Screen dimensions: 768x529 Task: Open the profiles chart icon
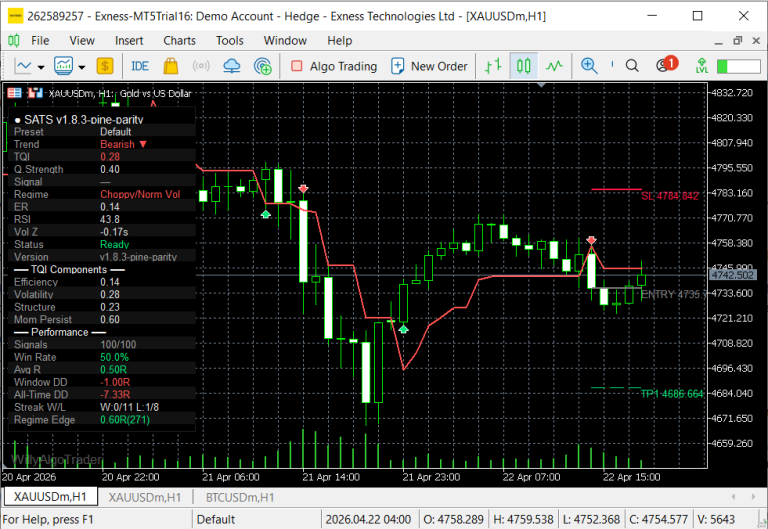point(64,66)
